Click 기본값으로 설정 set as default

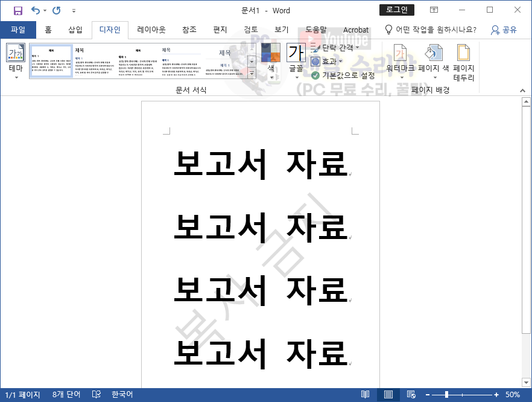343,75
